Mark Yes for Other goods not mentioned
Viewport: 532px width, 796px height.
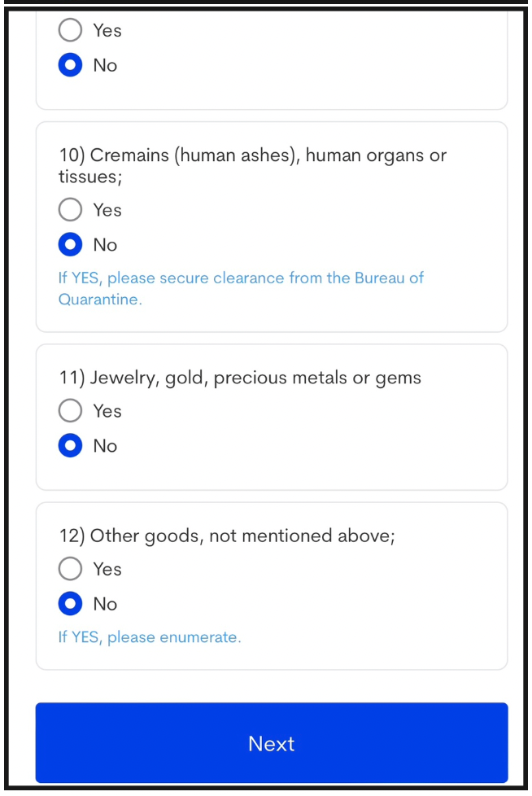(x=70, y=569)
